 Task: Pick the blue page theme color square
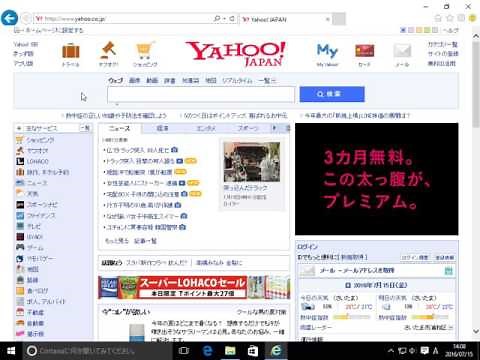tap(403, 30)
